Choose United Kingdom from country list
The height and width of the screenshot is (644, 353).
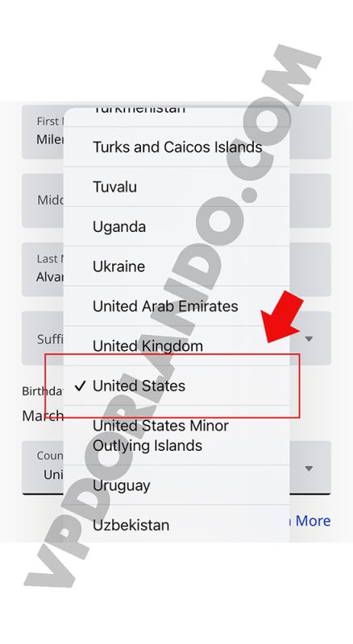(176, 346)
